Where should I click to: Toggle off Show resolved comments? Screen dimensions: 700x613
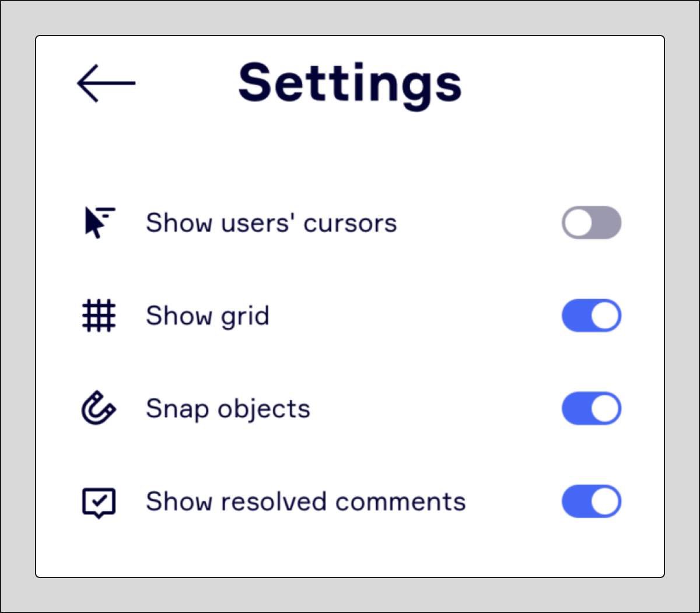pyautogui.click(x=591, y=501)
